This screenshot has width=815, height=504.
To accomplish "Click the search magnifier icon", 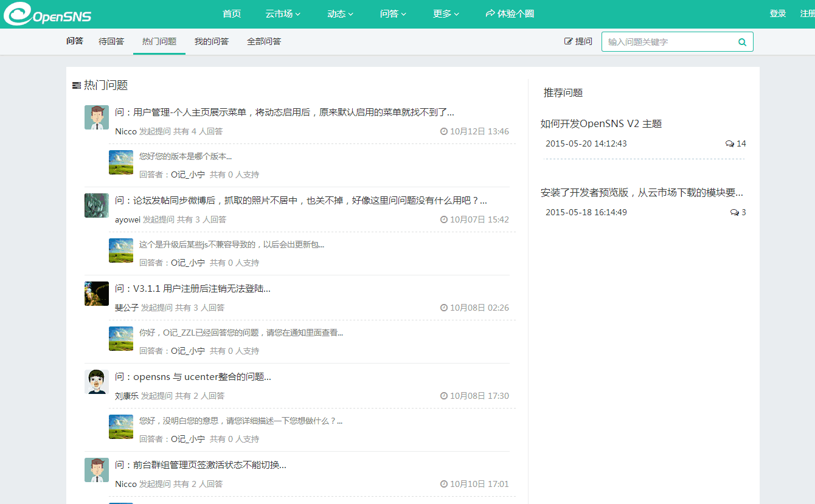I will [742, 42].
